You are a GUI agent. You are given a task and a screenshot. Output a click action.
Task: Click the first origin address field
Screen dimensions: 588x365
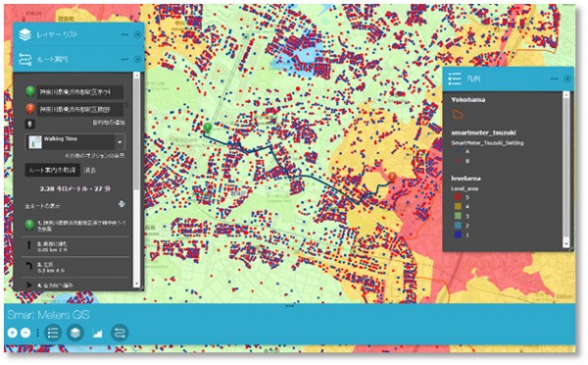click(80, 92)
